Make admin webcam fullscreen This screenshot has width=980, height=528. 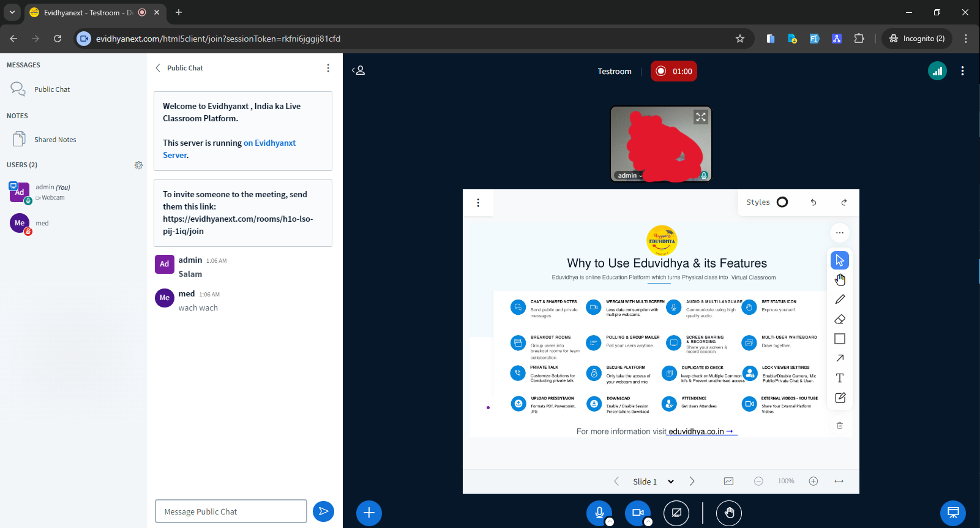click(x=701, y=117)
